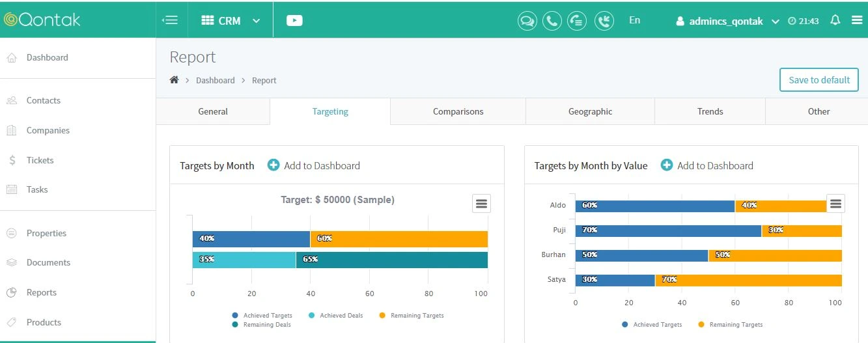Image resolution: width=868 pixels, height=343 pixels.
Task: Click the 65% remaining deals bar
Action: [391, 260]
